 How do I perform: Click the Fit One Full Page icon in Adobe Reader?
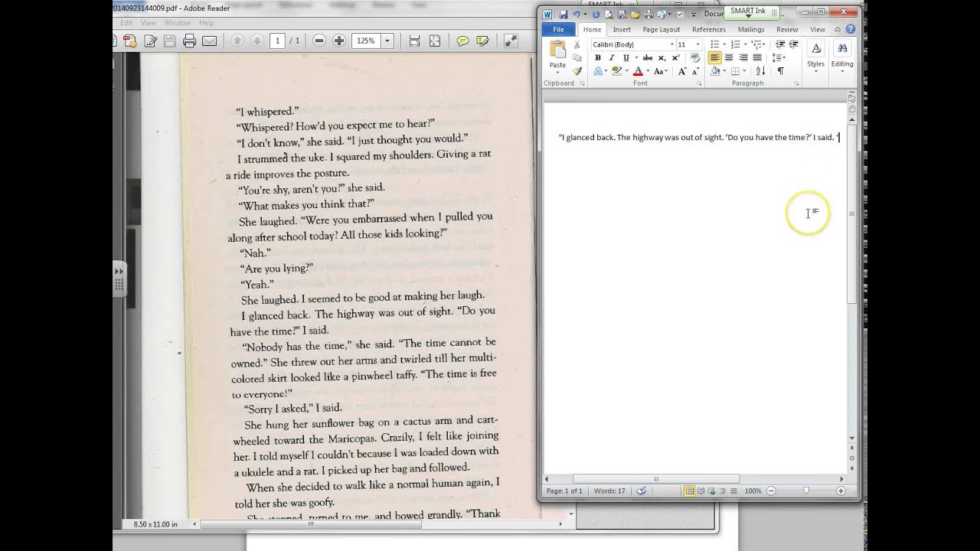tap(435, 41)
